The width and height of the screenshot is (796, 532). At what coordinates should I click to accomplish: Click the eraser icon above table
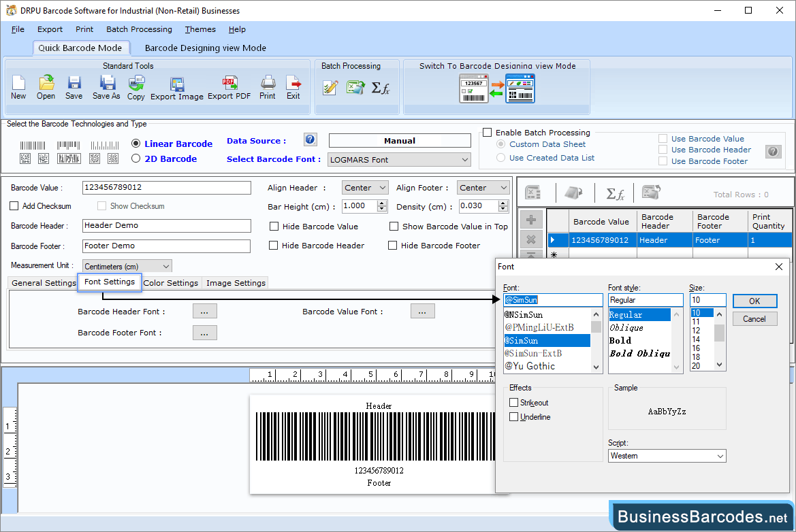[x=573, y=193]
